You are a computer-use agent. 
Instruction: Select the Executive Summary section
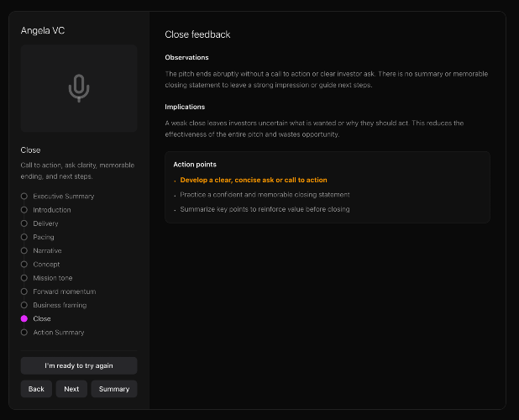(x=63, y=196)
